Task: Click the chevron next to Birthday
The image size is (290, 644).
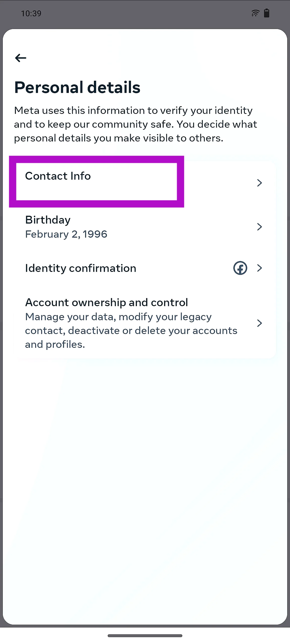Action: click(x=259, y=227)
